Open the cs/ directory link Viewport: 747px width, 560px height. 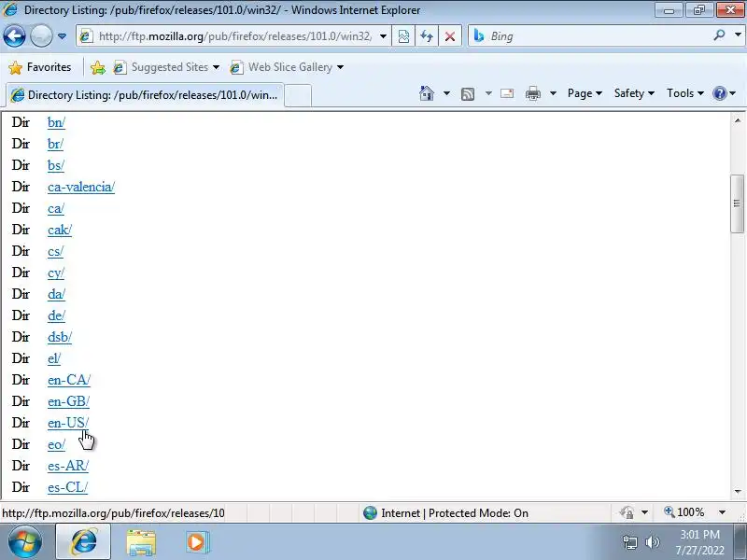point(55,251)
